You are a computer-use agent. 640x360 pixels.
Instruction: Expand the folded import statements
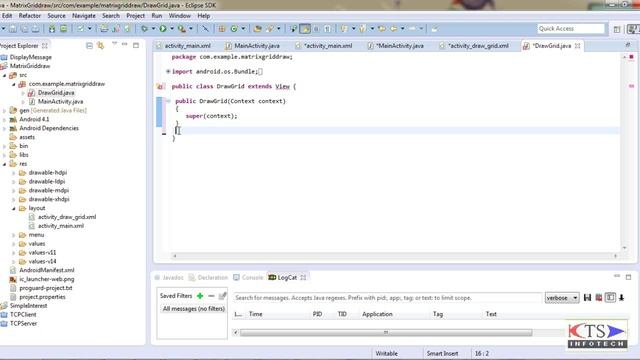pos(168,71)
